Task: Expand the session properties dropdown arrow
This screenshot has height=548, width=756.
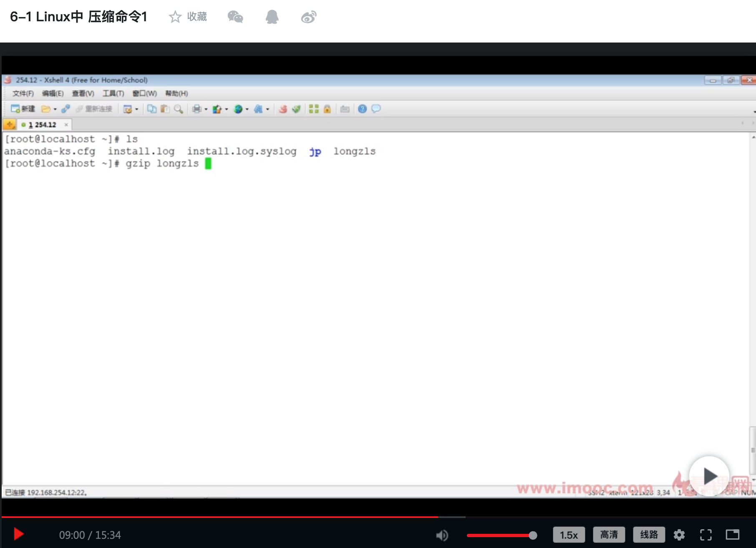Action: (x=136, y=109)
